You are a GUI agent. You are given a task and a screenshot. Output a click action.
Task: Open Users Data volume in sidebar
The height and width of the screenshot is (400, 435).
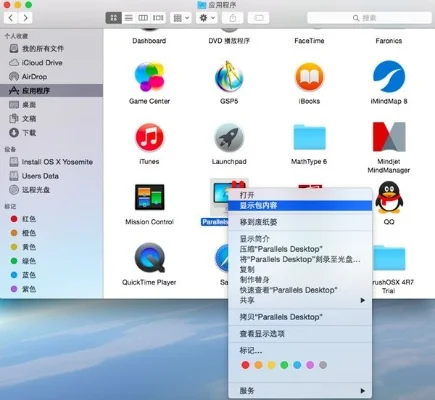tap(51, 176)
